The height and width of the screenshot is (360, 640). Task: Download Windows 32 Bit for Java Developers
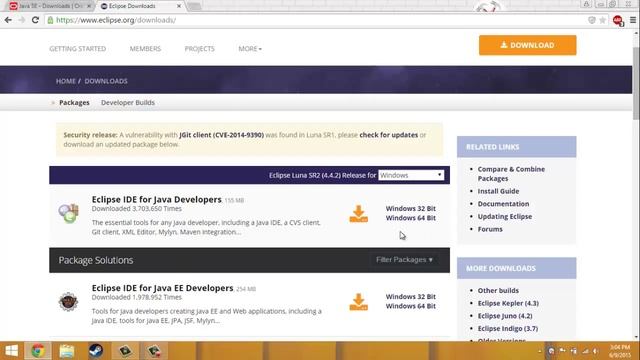(411, 208)
